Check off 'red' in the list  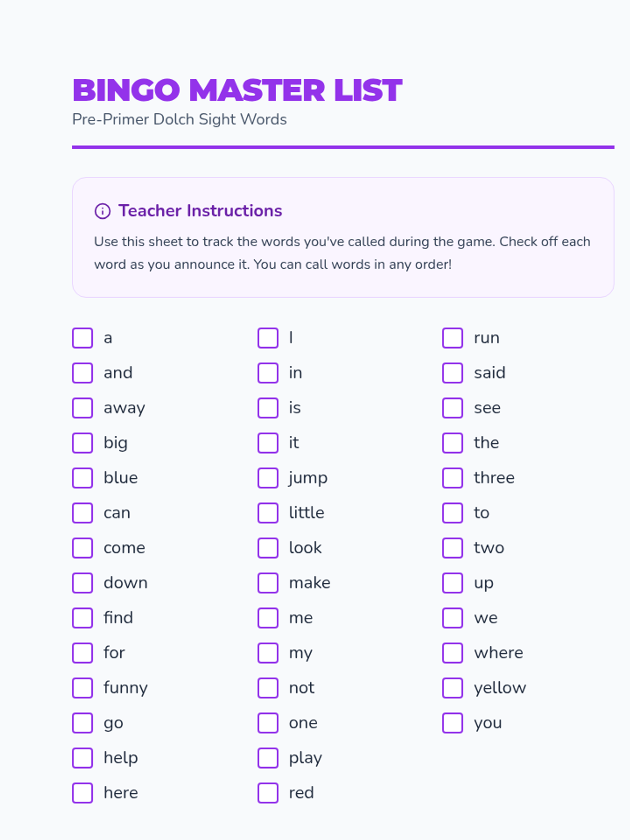[x=268, y=793]
